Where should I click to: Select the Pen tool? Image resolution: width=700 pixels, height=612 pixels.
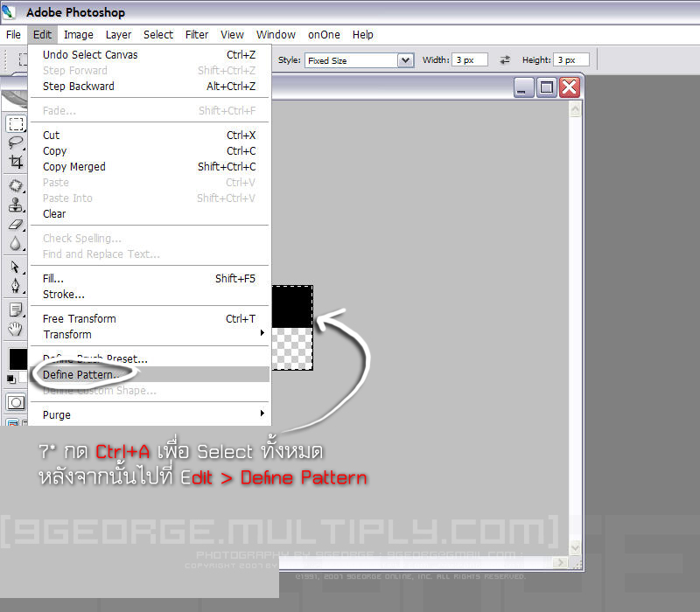tap(16, 286)
